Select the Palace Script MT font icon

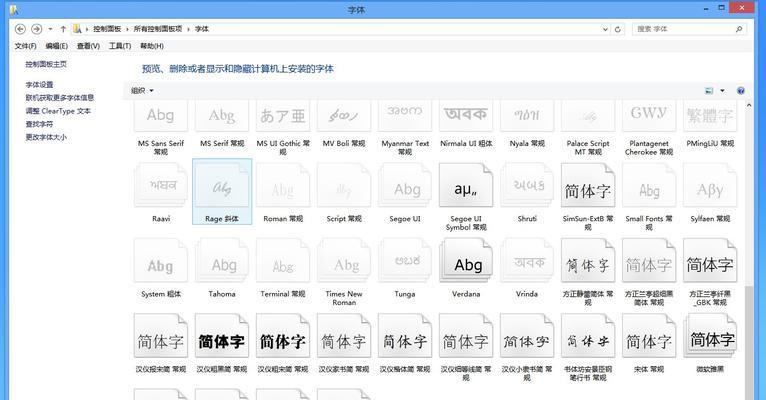click(588, 116)
